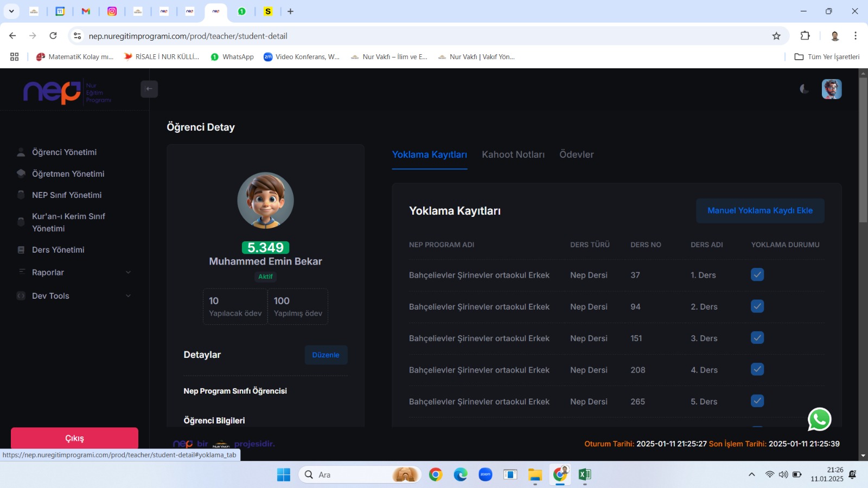Open the tab search dropdown arrow
This screenshot has width=868, height=488.
[11, 11]
